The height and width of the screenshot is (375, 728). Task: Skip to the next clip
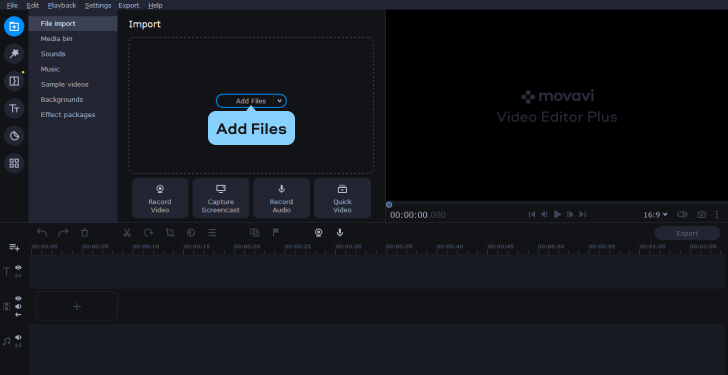[x=583, y=214]
